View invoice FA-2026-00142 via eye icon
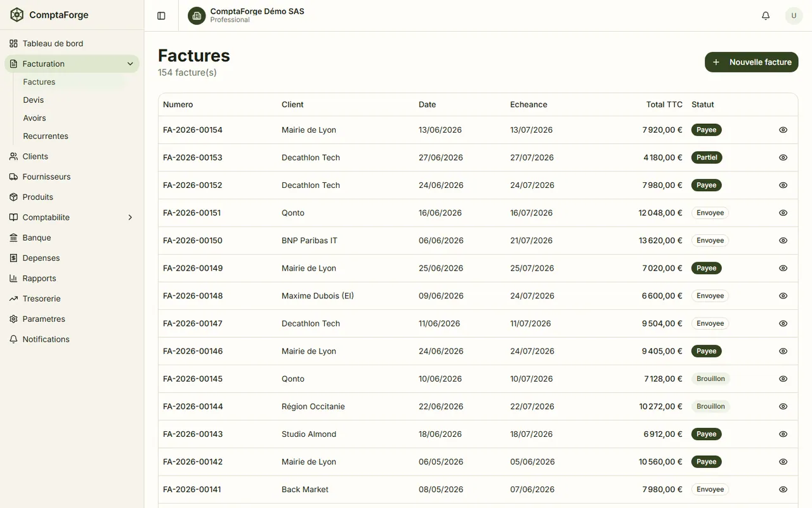Viewport: 812px width, 508px height. click(783, 462)
